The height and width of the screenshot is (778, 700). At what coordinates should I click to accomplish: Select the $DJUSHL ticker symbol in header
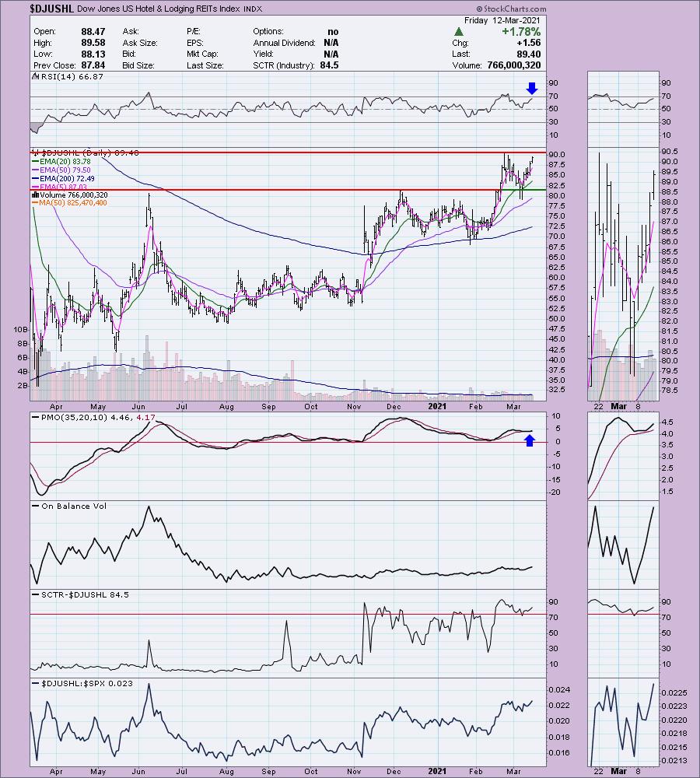coord(51,9)
